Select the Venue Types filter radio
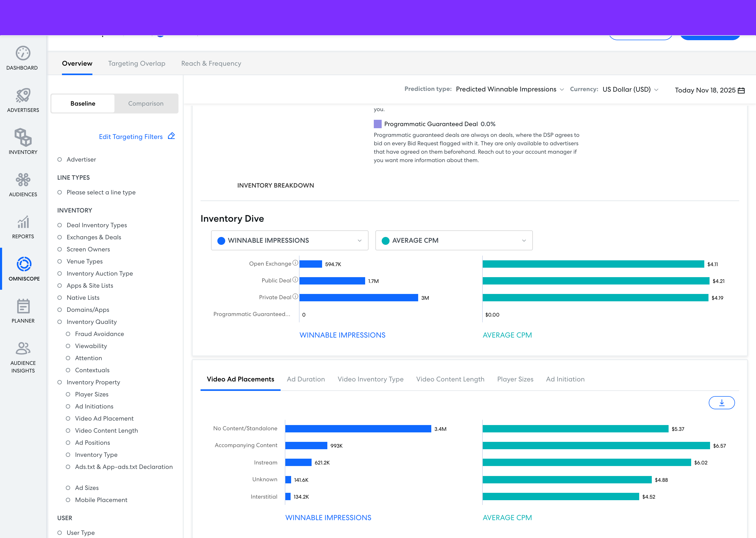 (x=60, y=261)
